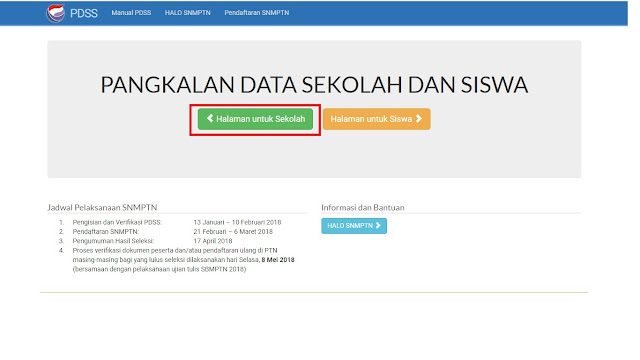Select the Pendaftaran SNMPTN: schedule label
This screenshot has height=360, width=640.
tap(106, 231)
